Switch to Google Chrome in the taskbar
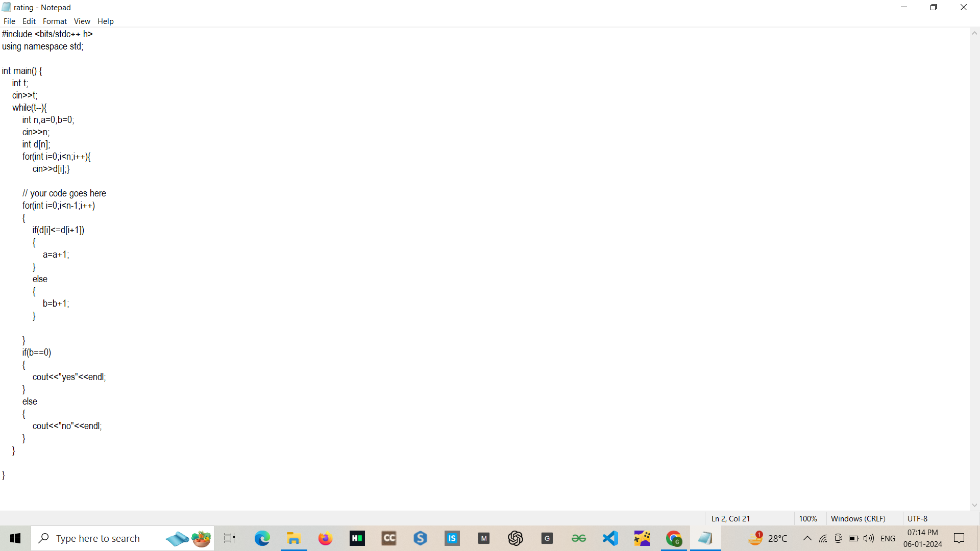Screen dimensions: 980x551 point(674,538)
